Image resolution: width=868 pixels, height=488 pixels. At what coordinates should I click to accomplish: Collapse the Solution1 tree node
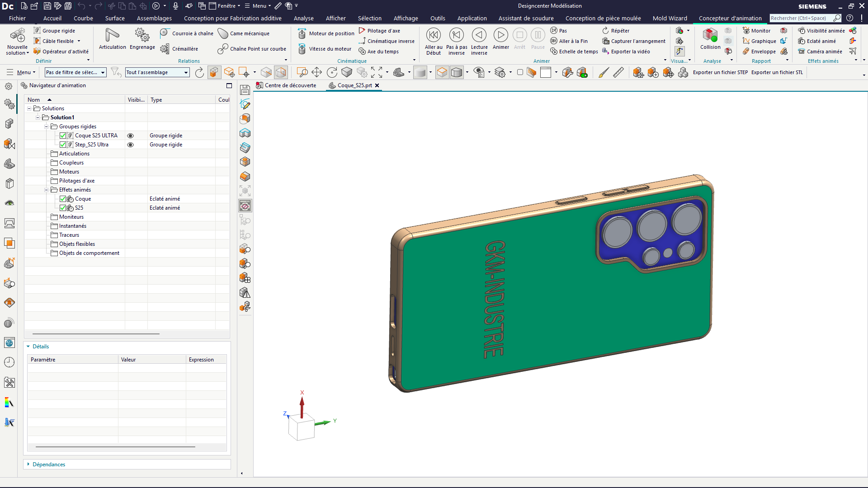pyautogui.click(x=38, y=117)
